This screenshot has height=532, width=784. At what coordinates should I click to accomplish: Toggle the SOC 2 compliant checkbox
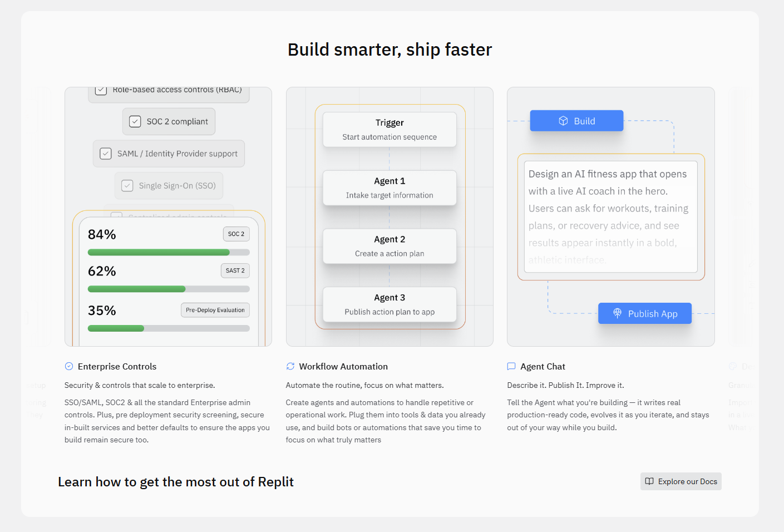pyautogui.click(x=135, y=121)
